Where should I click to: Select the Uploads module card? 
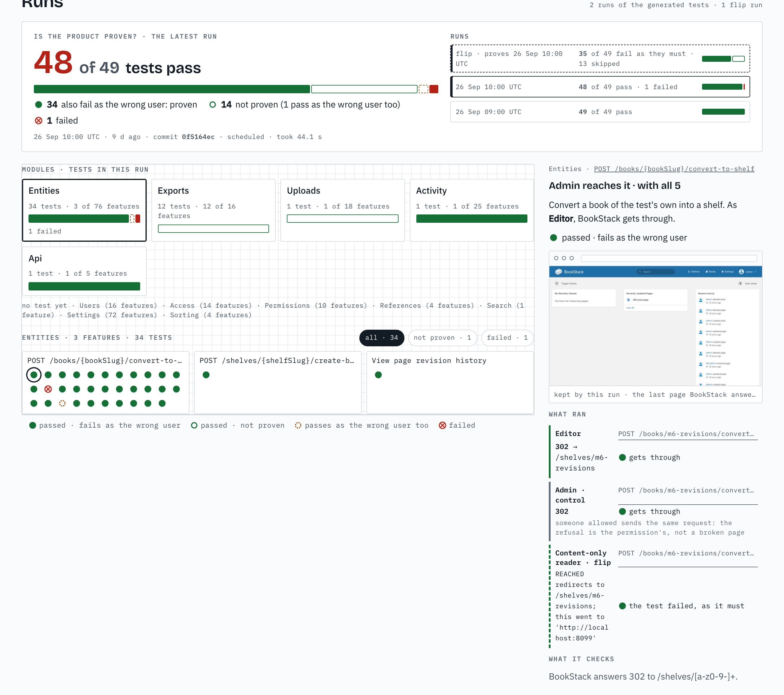point(342,210)
